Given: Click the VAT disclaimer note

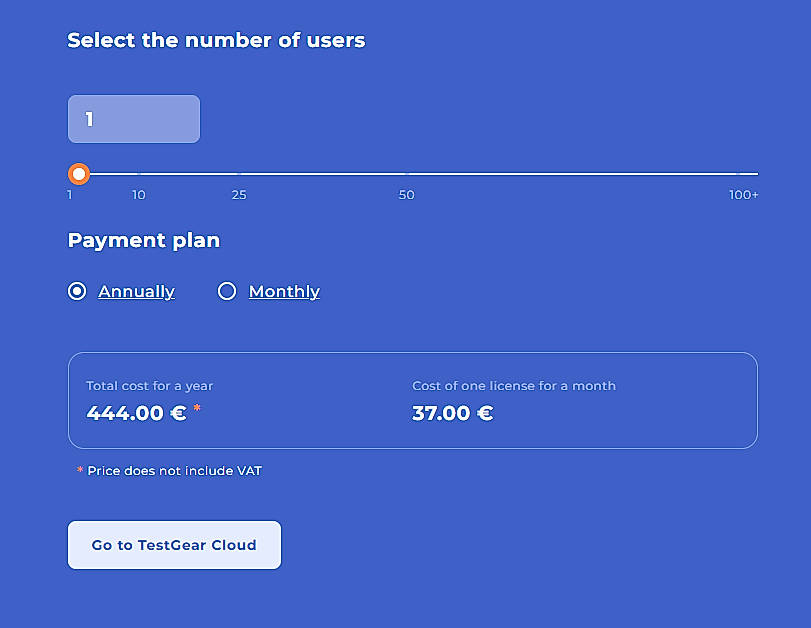Looking at the screenshot, I should point(170,470).
